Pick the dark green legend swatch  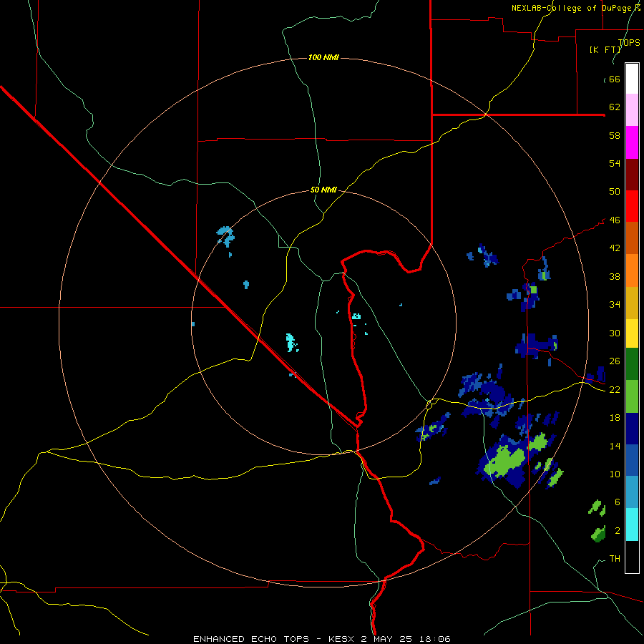[x=632, y=364]
